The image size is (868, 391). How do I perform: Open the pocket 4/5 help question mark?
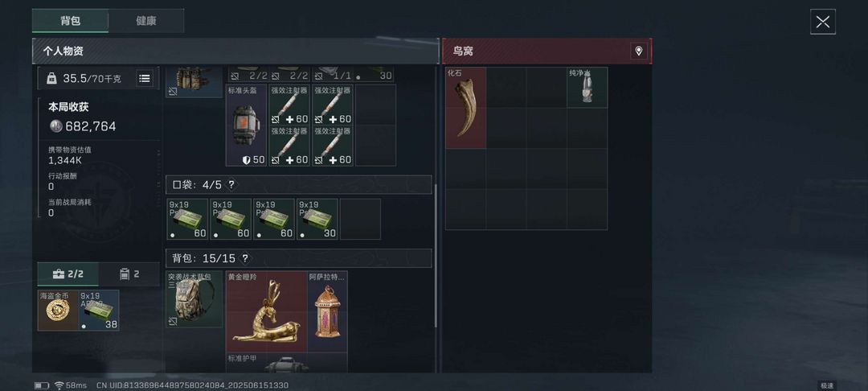click(231, 185)
